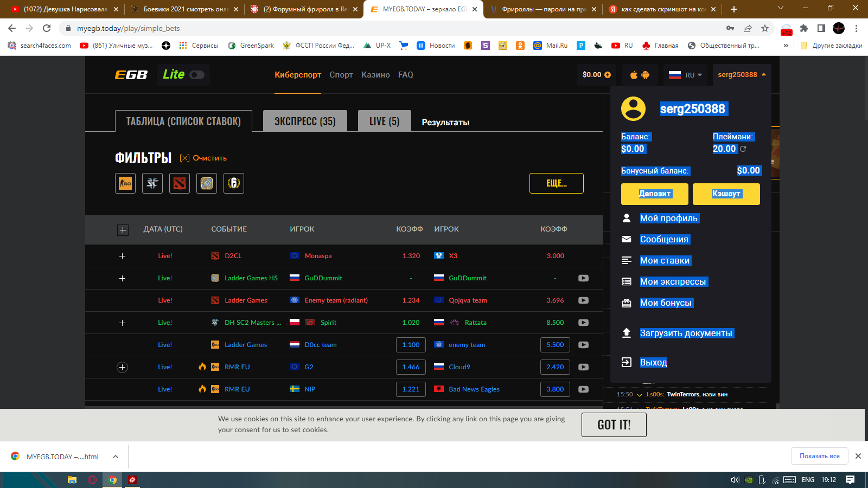Add funds with the plus icon beside $0.00

click(608, 75)
